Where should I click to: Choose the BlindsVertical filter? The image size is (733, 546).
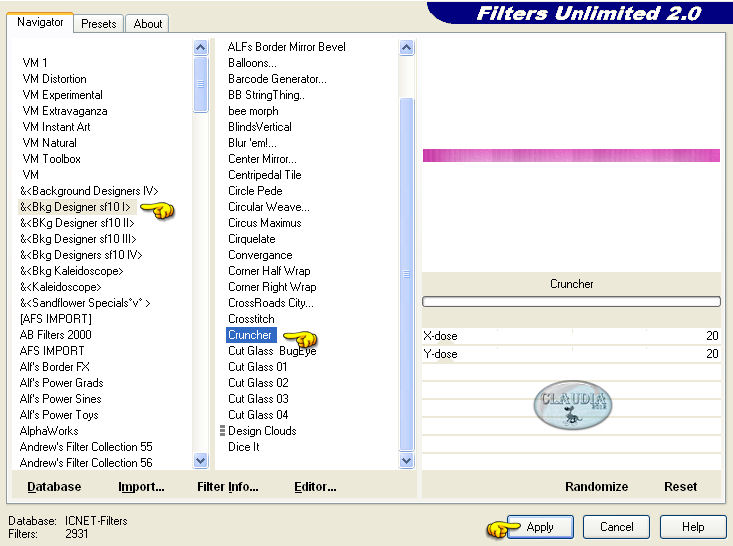click(x=259, y=127)
